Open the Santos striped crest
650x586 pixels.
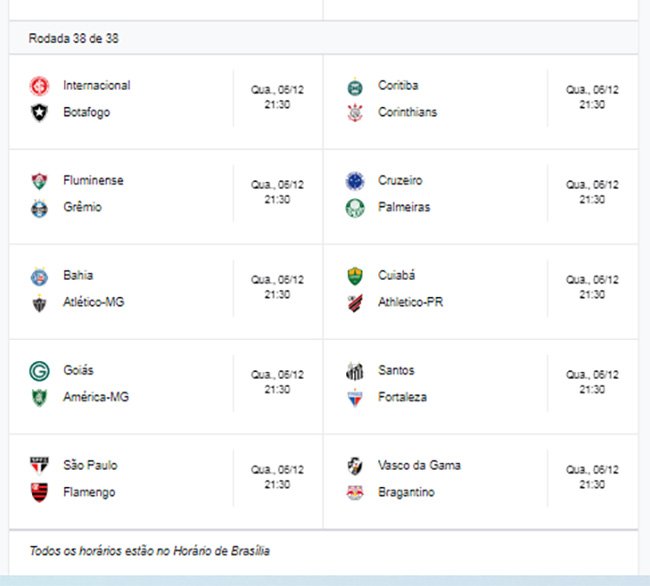click(x=355, y=371)
